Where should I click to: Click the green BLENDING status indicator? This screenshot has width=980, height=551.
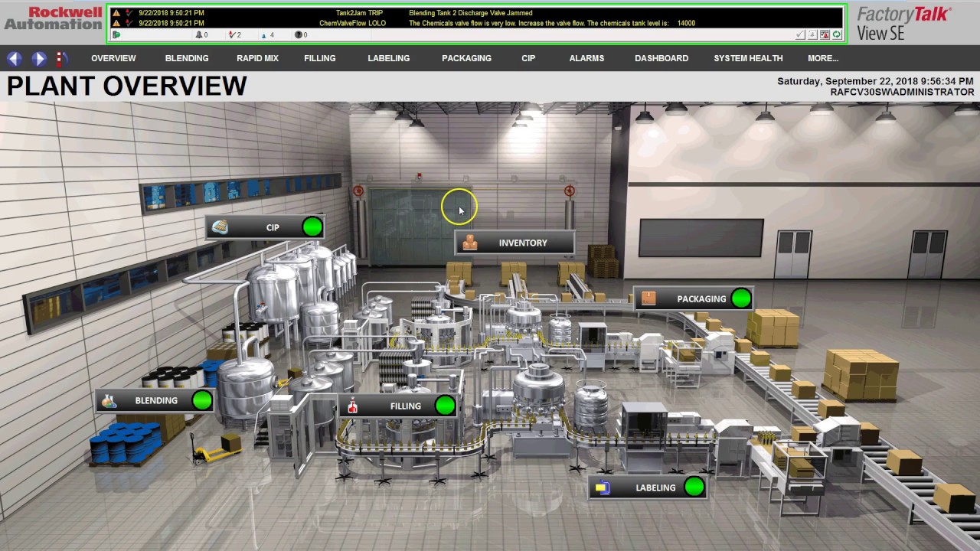click(x=202, y=400)
